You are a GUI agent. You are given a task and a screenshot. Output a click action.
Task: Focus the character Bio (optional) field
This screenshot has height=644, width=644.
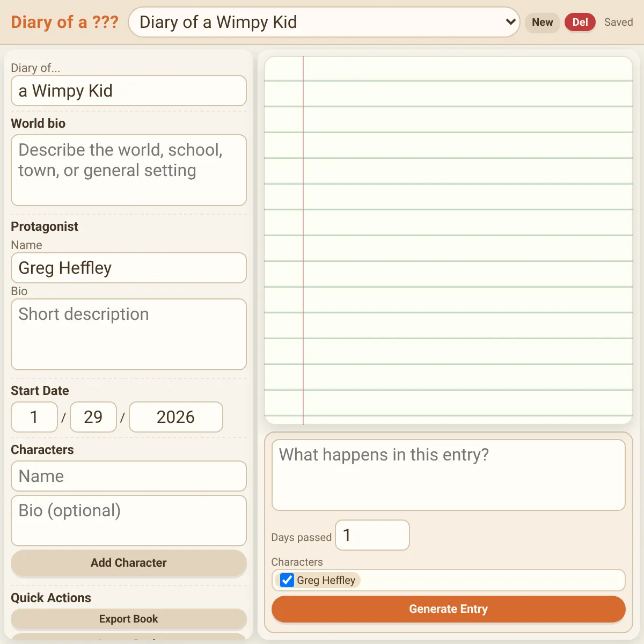coord(129,521)
